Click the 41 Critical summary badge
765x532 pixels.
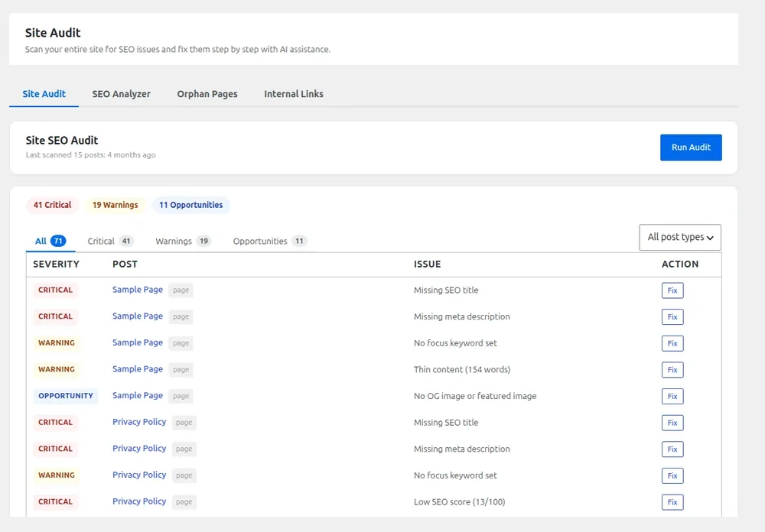tap(52, 205)
